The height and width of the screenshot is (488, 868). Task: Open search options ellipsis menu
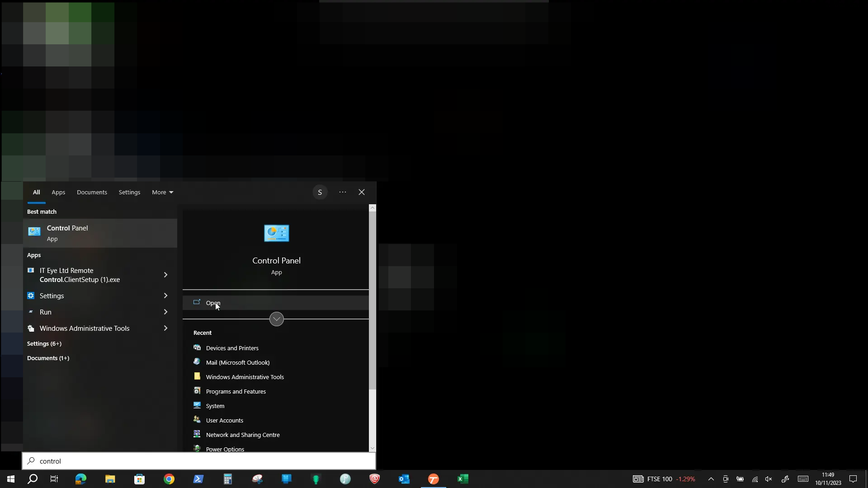coord(343,192)
